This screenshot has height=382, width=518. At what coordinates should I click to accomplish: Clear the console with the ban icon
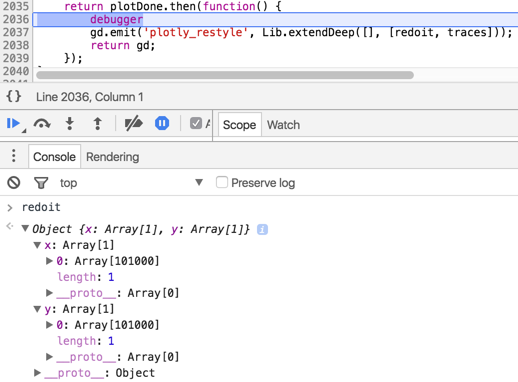(14, 183)
